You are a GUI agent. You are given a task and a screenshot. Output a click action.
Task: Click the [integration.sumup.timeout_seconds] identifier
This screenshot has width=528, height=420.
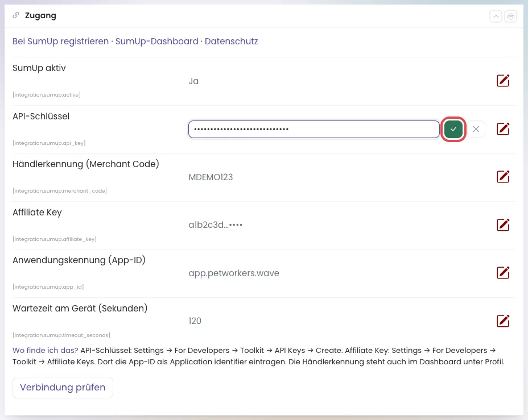pyautogui.click(x=61, y=335)
